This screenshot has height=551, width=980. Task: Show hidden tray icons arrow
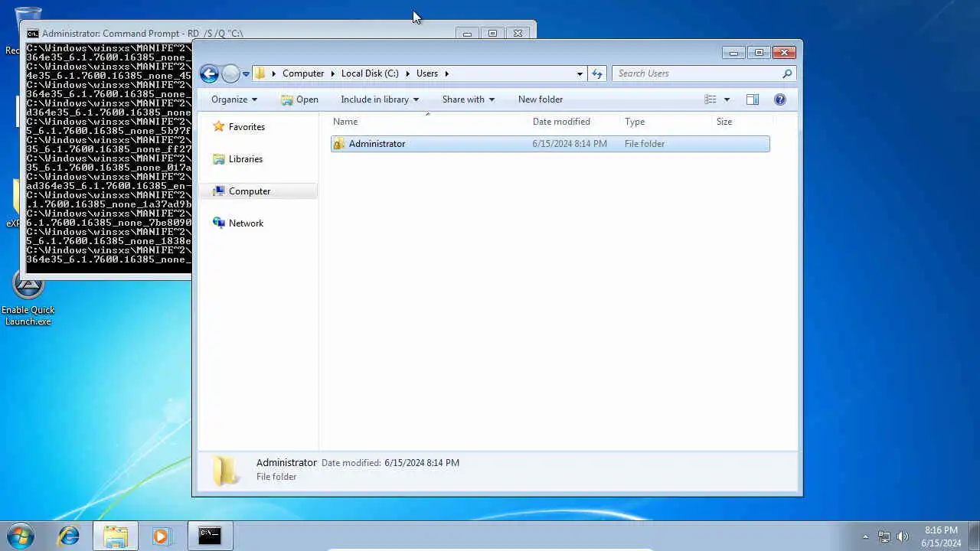tap(866, 536)
